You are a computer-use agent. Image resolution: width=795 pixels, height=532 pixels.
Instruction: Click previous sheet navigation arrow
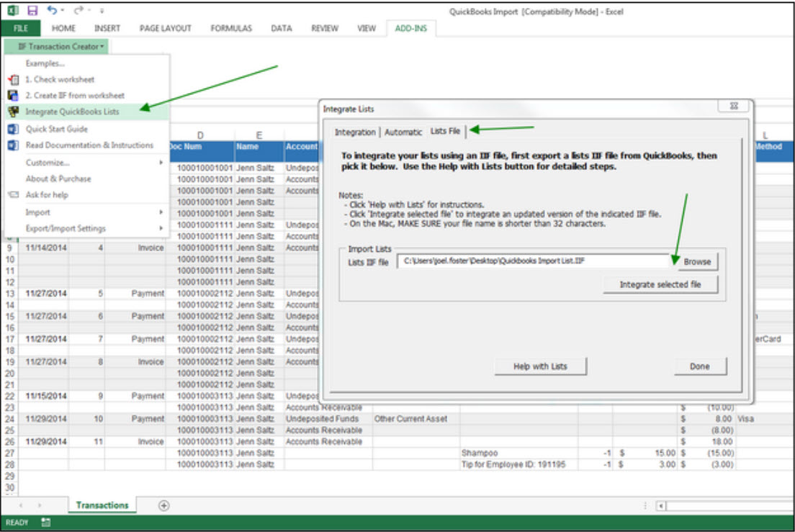[21, 505]
